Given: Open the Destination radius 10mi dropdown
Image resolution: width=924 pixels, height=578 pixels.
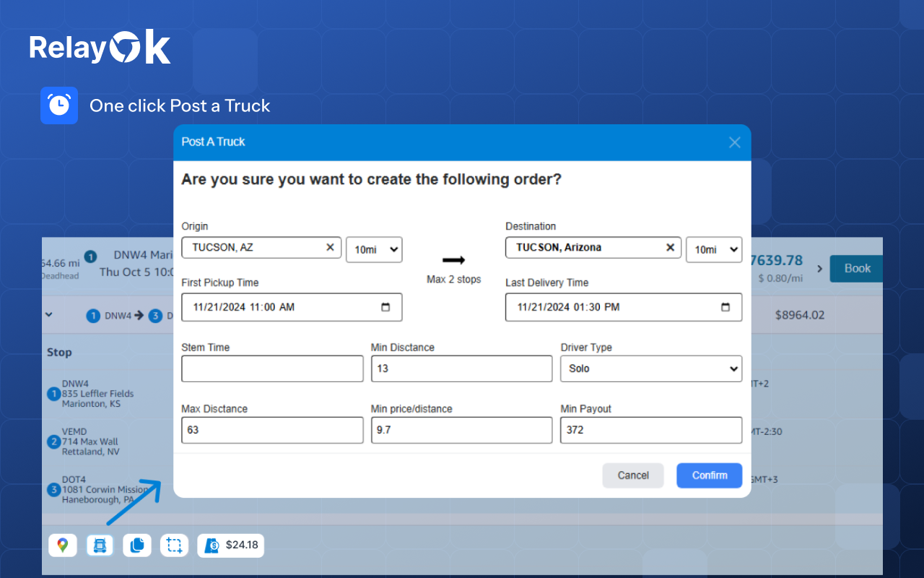Looking at the screenshot, I should tap(713, 249).
